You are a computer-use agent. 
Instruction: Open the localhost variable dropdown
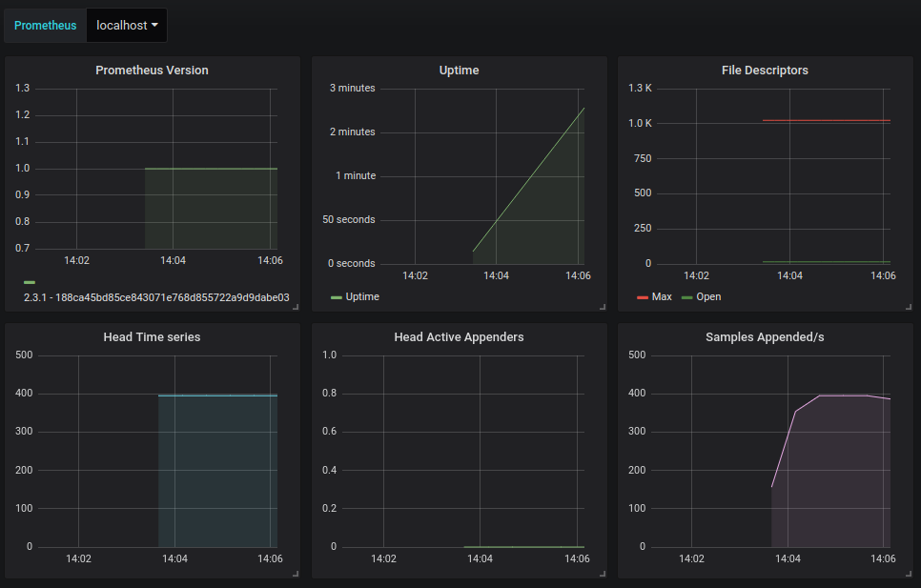[x=126, y=25]
